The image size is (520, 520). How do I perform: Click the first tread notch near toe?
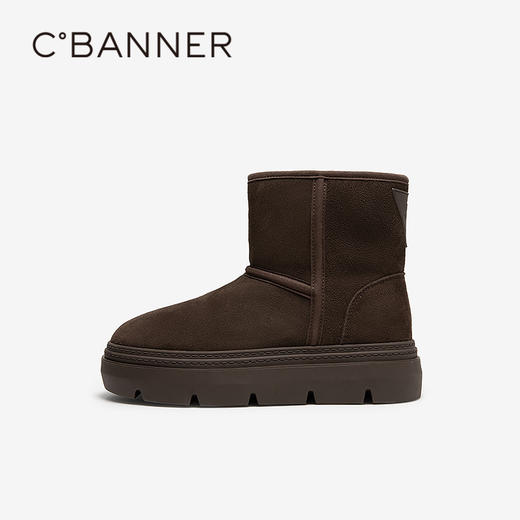click(138, 394)
